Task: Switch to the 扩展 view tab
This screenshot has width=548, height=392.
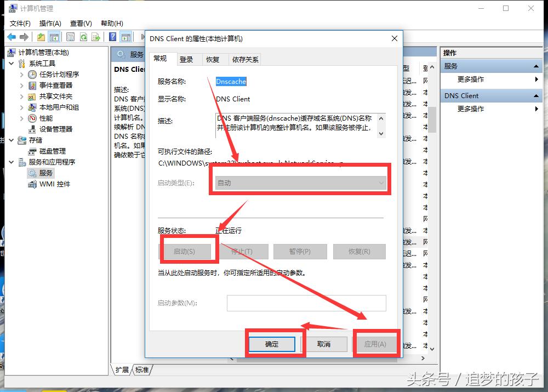Action: pos(122,370)
